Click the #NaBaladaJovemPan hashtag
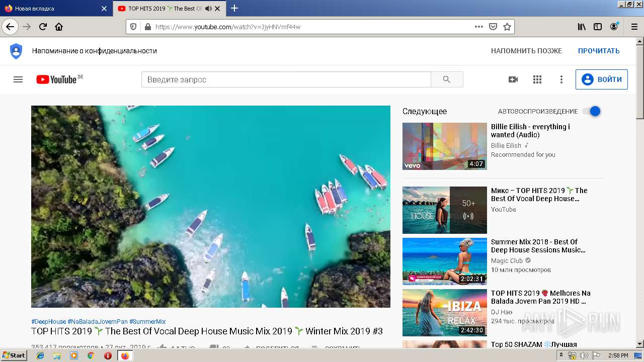Image resolution: width=644 pixels, height=362 pixels. 98,322
